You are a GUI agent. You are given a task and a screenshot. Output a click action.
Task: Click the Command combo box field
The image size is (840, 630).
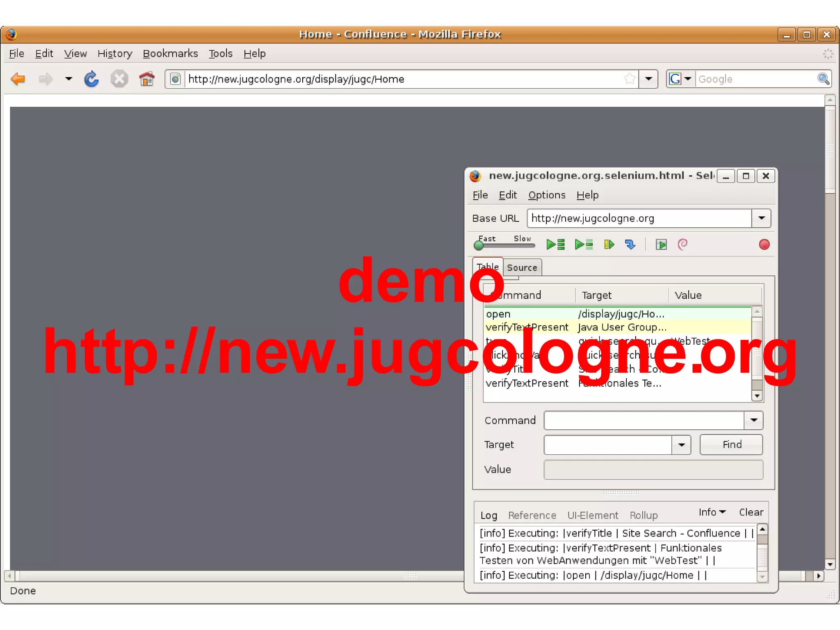point(644,420)
